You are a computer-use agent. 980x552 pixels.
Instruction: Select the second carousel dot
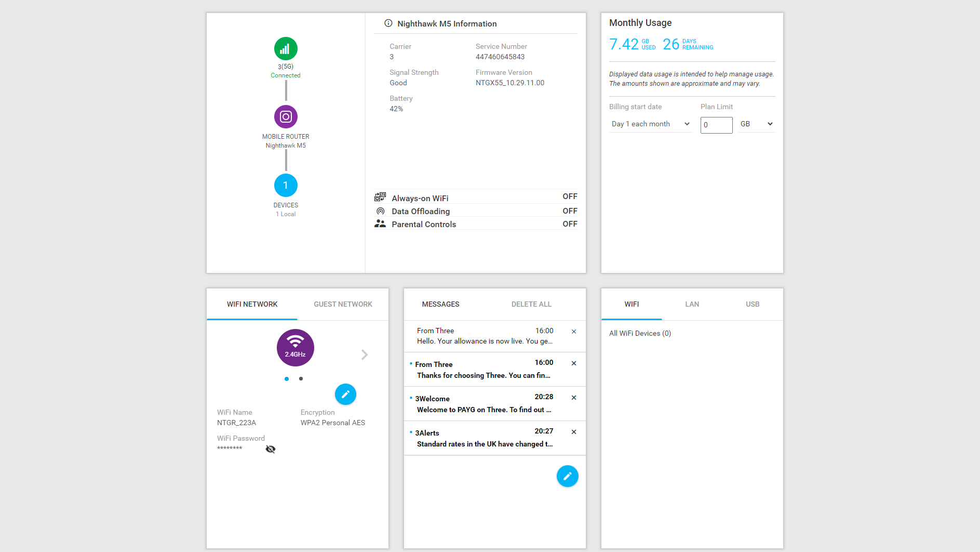point(301,379)
